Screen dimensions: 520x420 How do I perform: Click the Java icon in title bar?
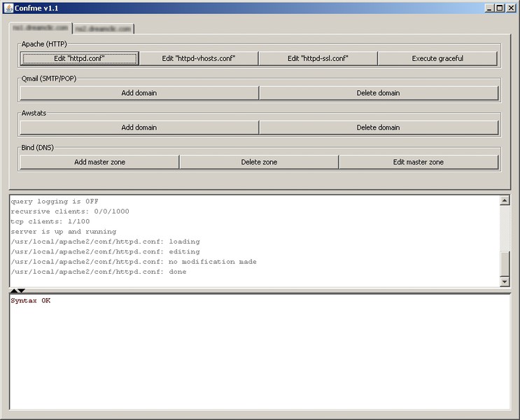click(x=8, y=8)
